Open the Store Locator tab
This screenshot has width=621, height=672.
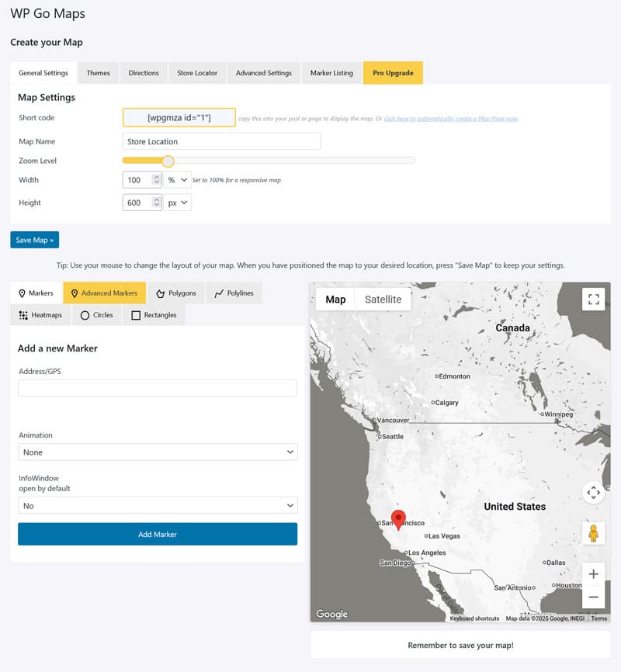point(197,73)
